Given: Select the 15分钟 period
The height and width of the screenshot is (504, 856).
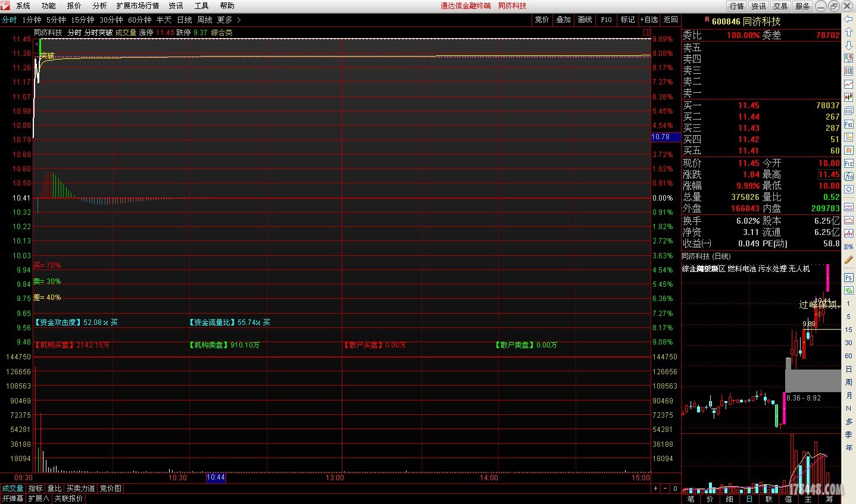Looking at the screenshot, I should click(83, 20).
